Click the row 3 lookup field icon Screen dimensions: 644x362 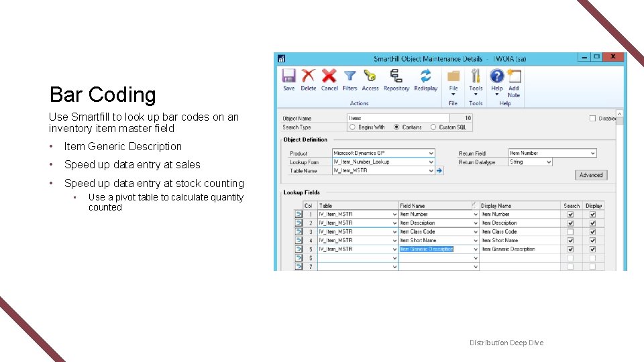[299, 231]
